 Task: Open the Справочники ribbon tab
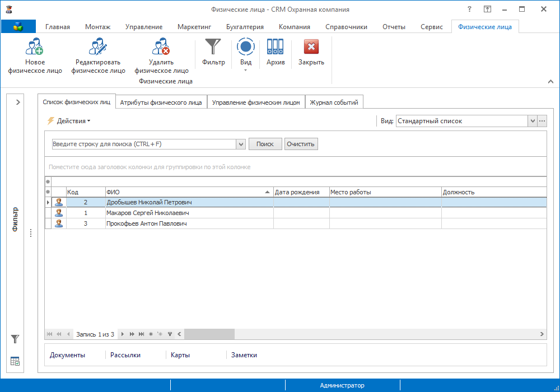click(346, 27)
